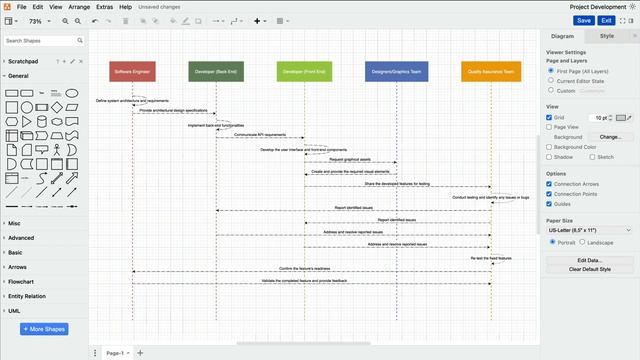Expand the UML shapes section

(x=13, y=311)
